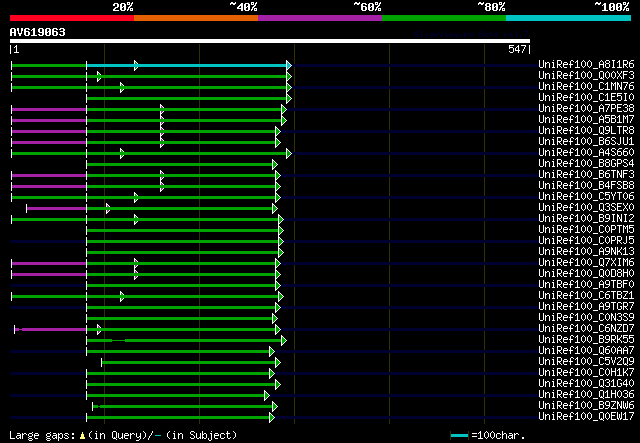Select the UniRef100_C6NZD7 label

pyautogui.click(x=587, y=329)
